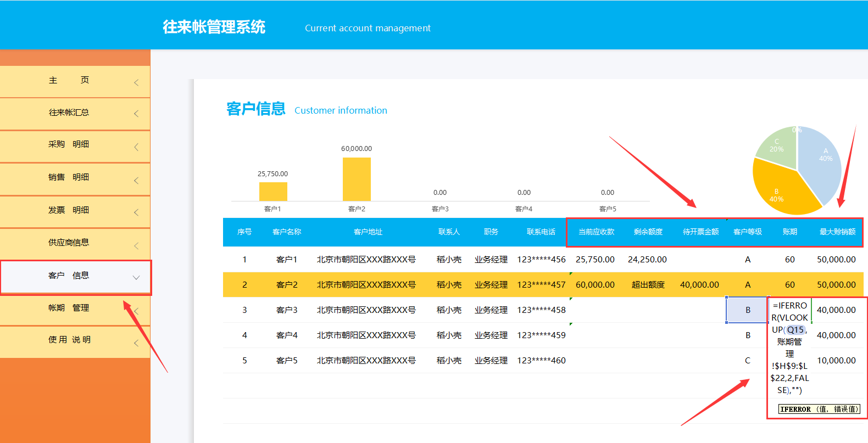
Task: Click chevron next to 销售 明细
Action: tap(136, 180)
